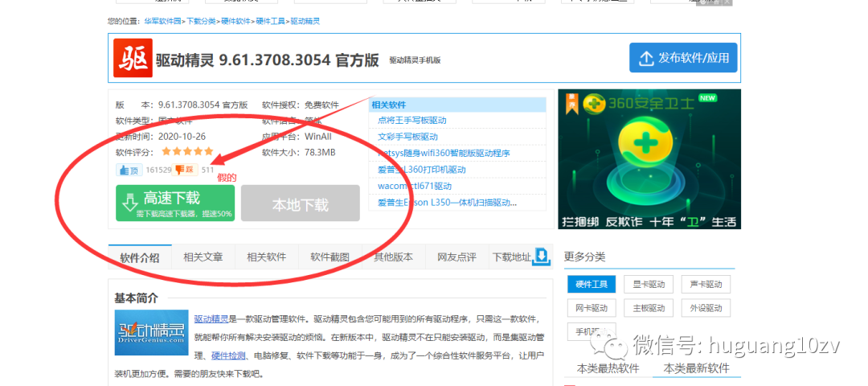Select the 其他版本 tab
Screen dimensions: 868x386
[x=393, y=257]
